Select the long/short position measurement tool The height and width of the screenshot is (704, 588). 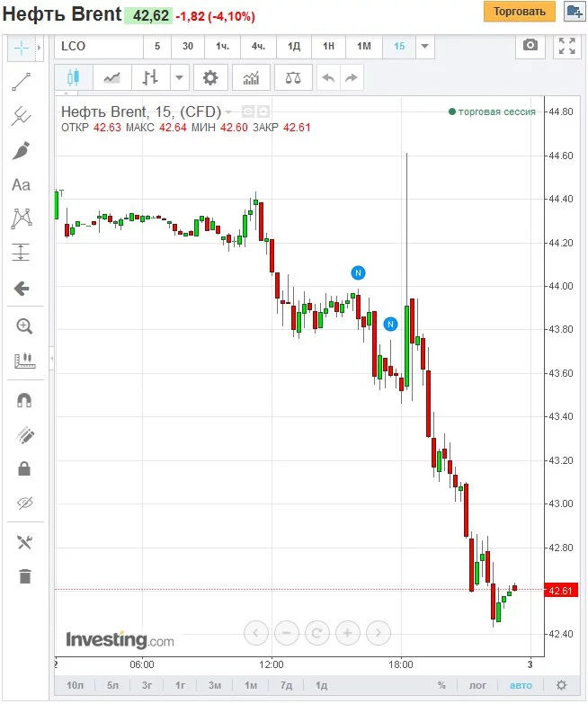click(21, 253)
